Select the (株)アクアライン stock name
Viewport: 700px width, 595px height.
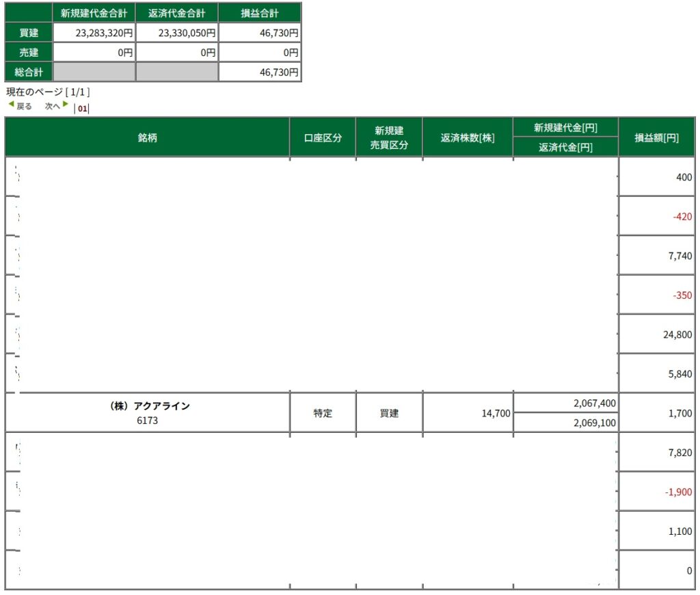click(x=150, y=406)
